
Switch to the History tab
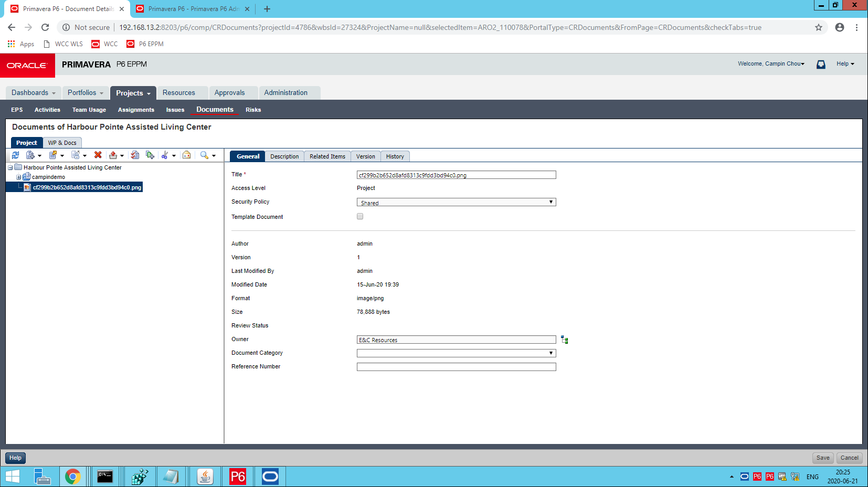point(395,156)
